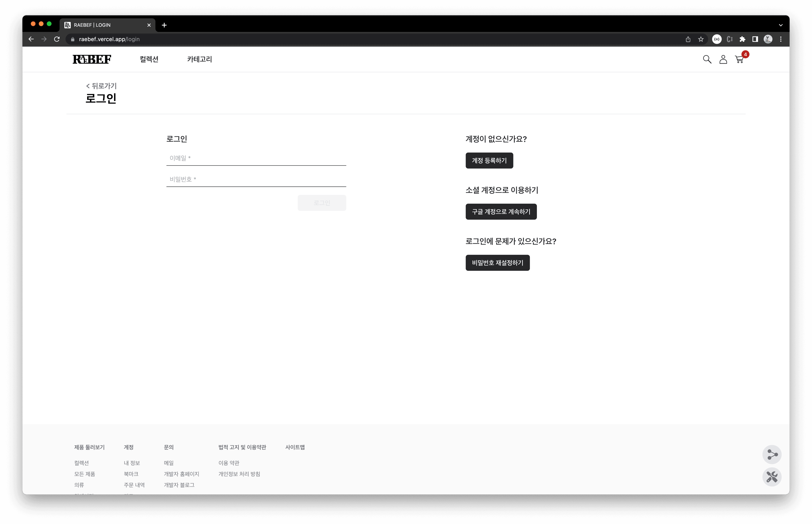Open a new browser tab
The height and width of the screenshot is (524, 812).
click(164, 25)
